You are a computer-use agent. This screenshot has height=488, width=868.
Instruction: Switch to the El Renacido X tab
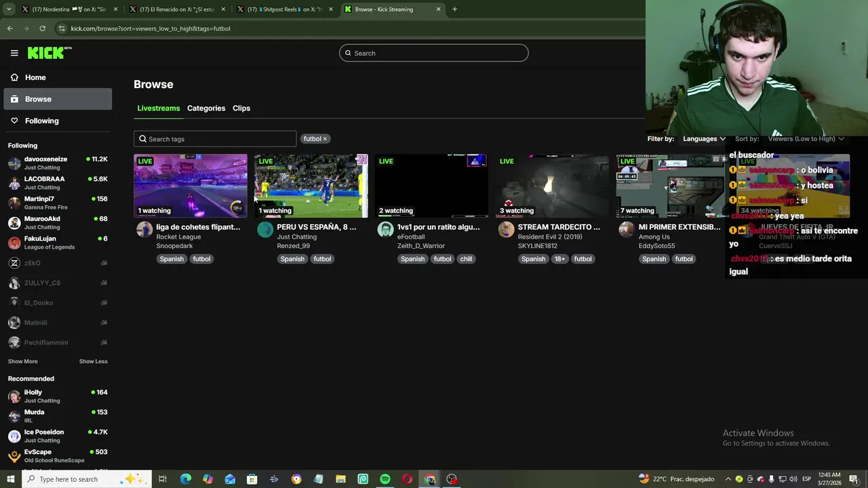(178, 9)
